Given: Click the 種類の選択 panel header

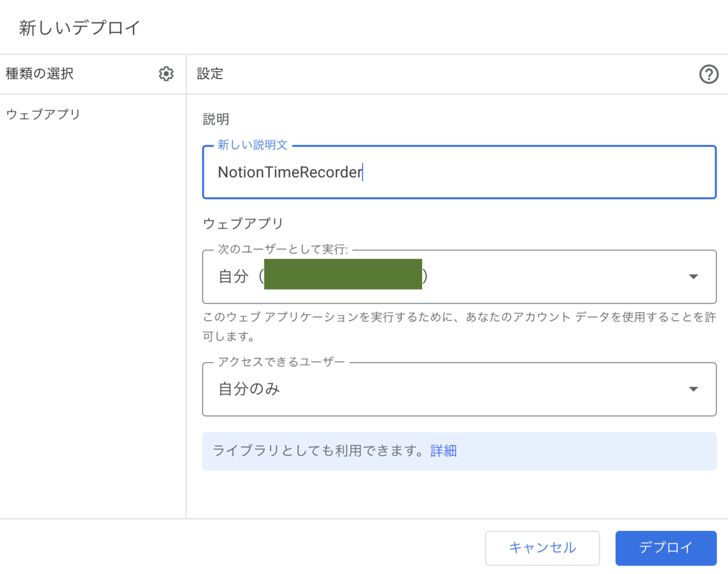Looking at the screenshot, I should (x=39, y=74).
